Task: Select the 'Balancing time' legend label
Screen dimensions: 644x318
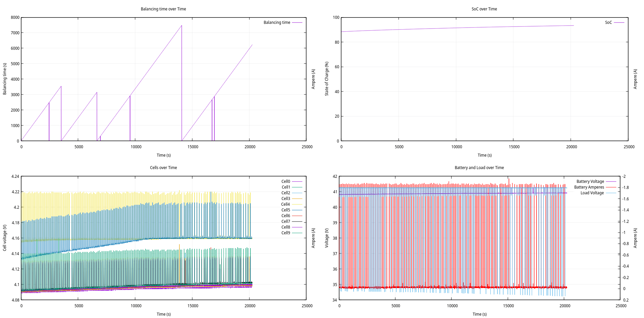Action: coord(277,23)
